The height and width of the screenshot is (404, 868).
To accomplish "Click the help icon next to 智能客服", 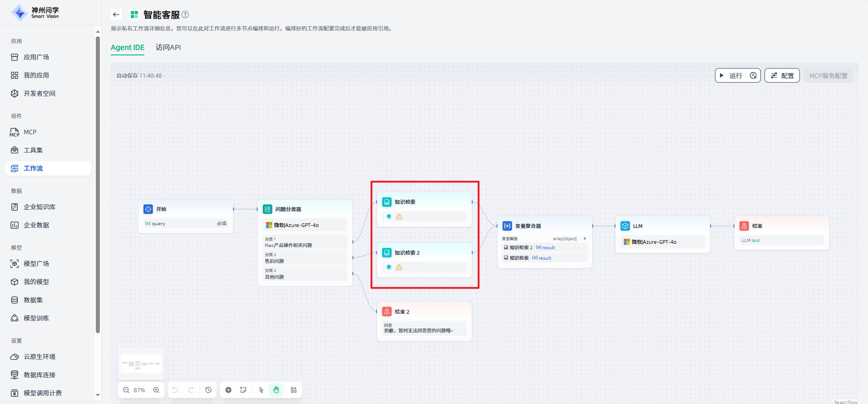I will (x=185, y=15).
